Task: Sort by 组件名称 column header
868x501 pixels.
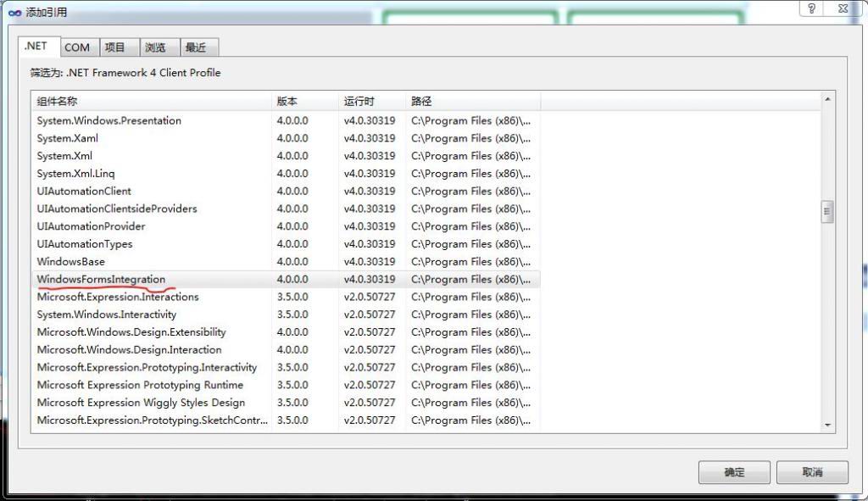Action: (151, 101)
